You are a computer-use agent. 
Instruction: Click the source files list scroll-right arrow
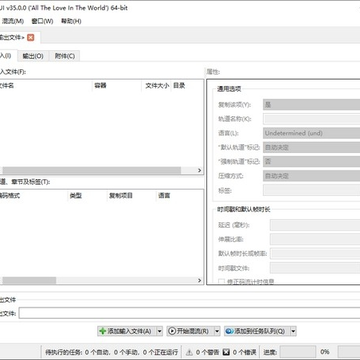pyautogui.click(x=200, y=170)
